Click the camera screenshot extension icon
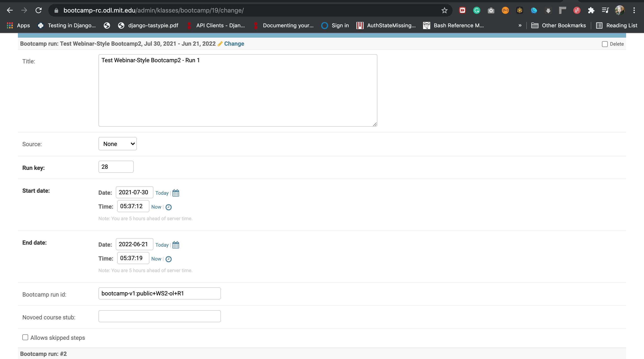 [x=491, y=10]
